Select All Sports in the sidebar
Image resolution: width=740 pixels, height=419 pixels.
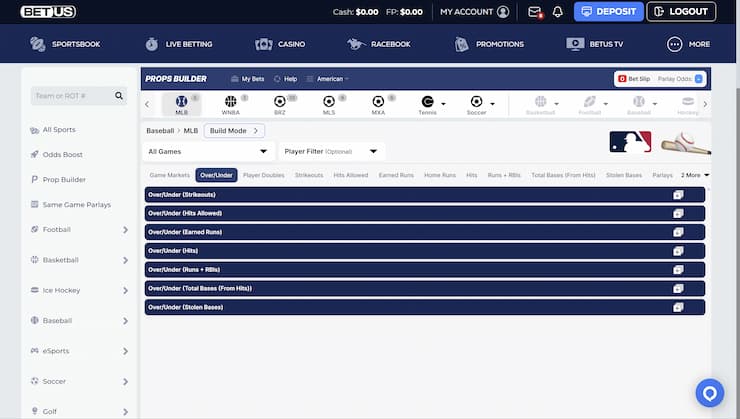53,130
